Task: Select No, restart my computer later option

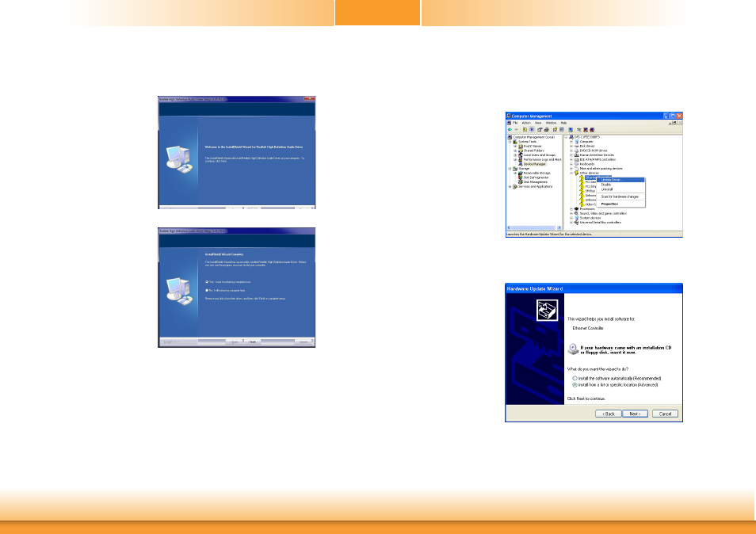Action: (x=207, y=291)
